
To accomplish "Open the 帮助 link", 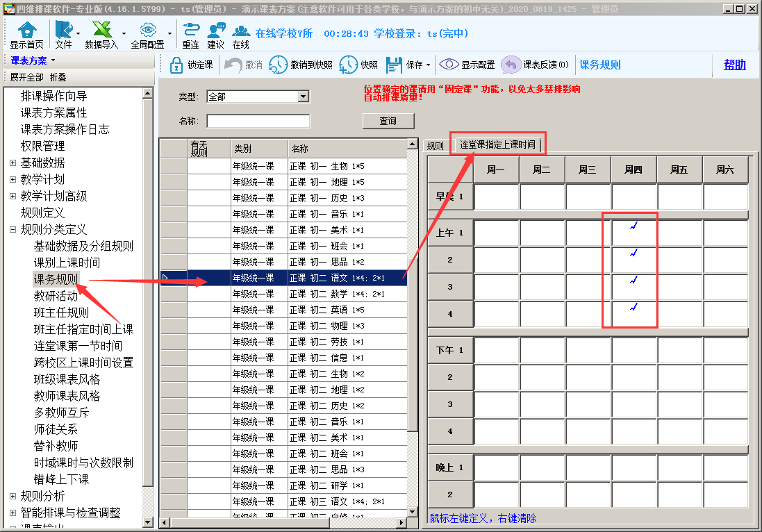I will [x=734, y=65].
